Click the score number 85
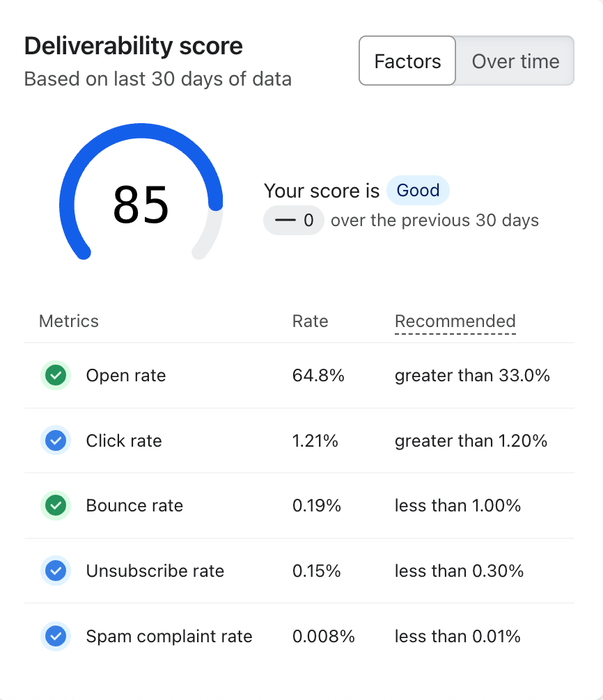 click(141, 205)
